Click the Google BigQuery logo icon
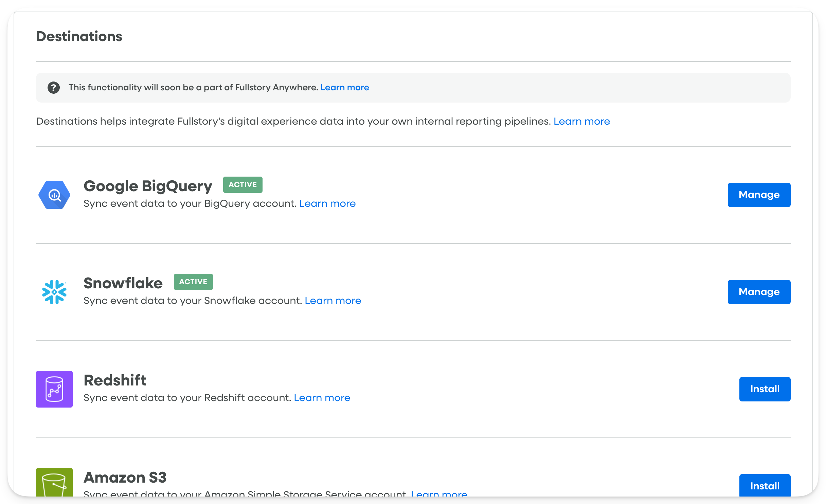 click(54, 195)
